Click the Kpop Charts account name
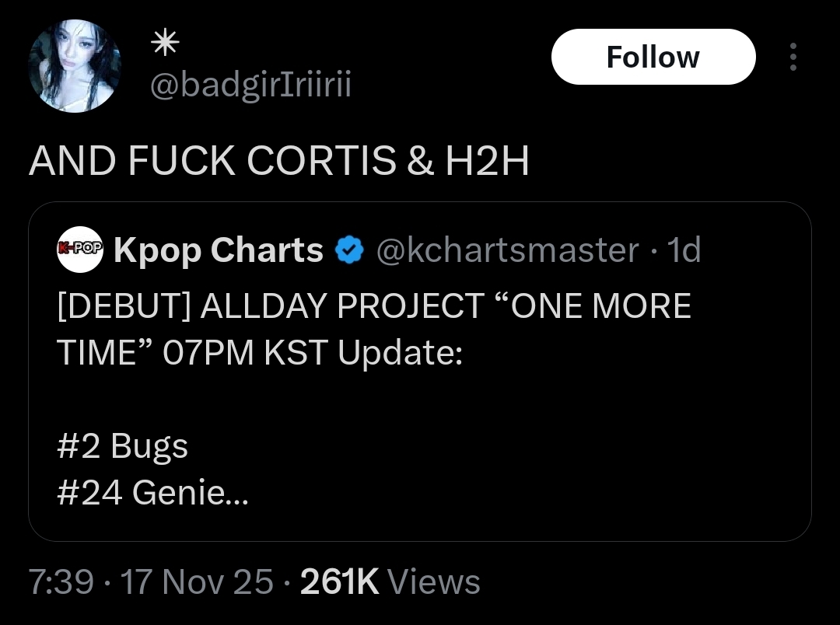Viewport: 840px width, 625px height. tap(219, 250)
